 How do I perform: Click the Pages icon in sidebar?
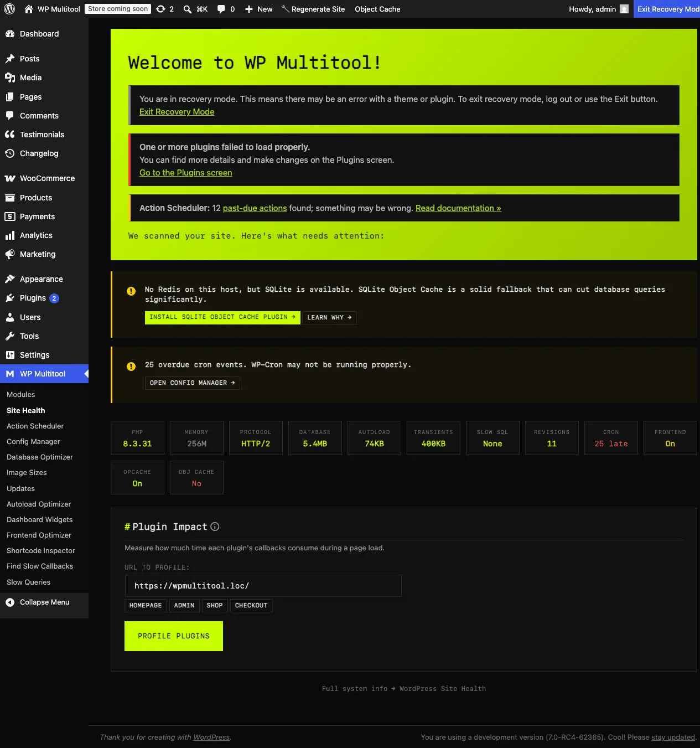[10, 97]
